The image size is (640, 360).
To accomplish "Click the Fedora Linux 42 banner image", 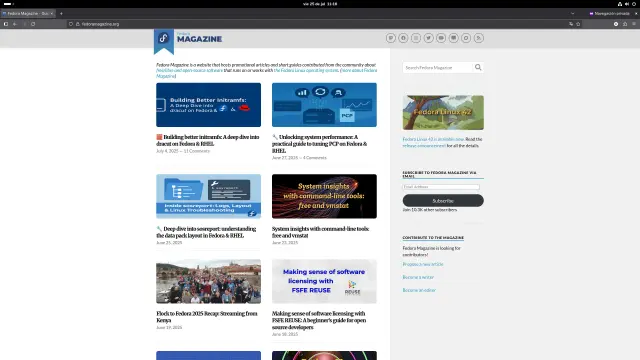I will 443,112.
